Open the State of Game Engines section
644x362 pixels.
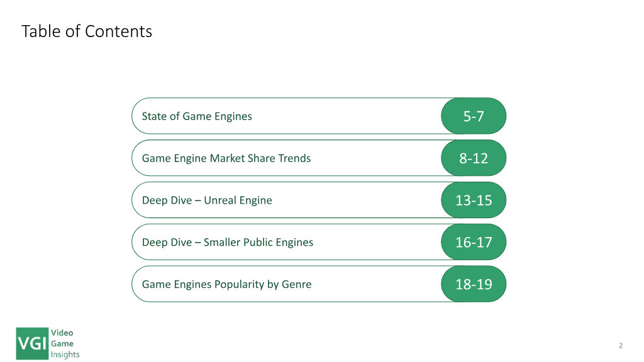click(197, 116)
